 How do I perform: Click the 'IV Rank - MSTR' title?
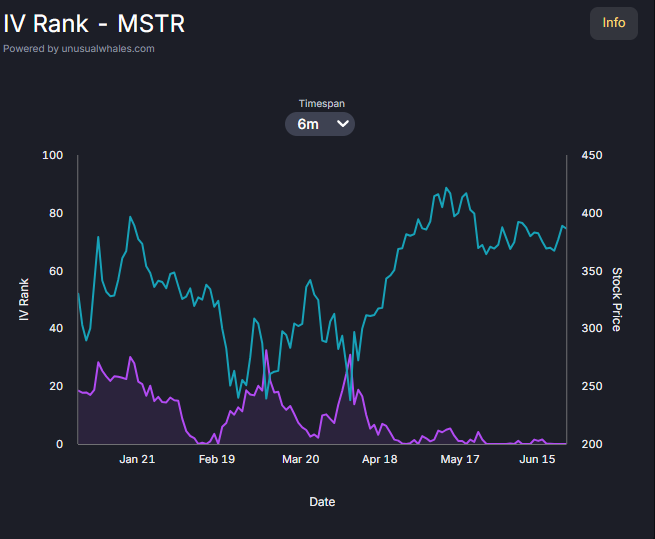[94, 23]
